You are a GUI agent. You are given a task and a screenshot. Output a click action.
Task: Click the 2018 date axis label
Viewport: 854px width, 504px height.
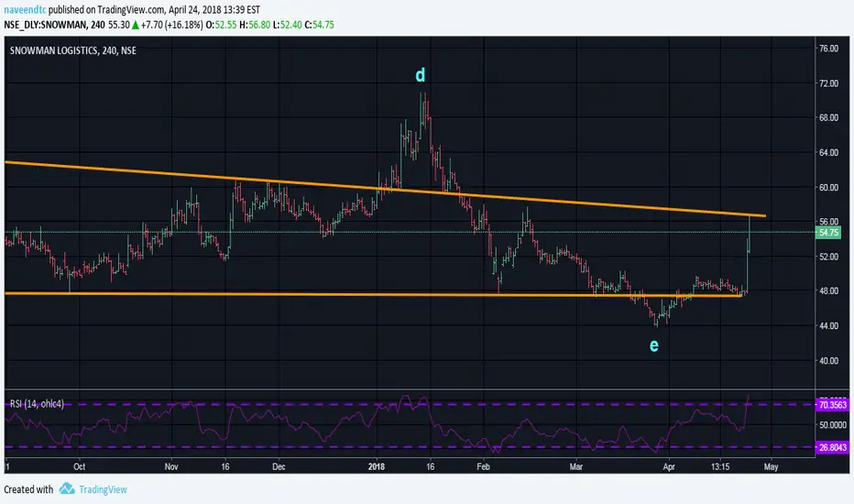click(377, 467)
